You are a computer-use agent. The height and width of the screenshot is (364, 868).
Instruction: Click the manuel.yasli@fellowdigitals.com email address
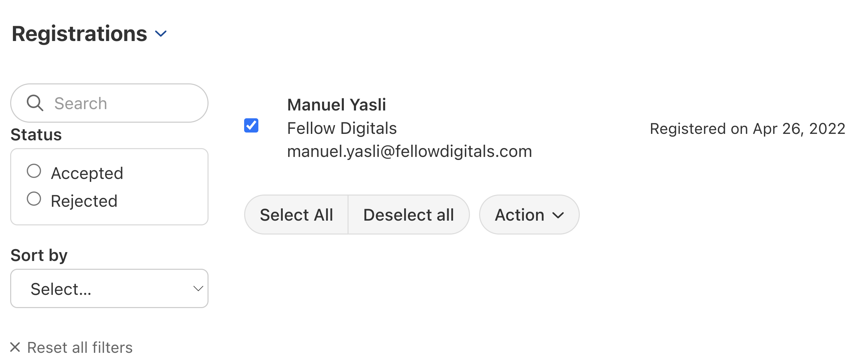(410, 151)
